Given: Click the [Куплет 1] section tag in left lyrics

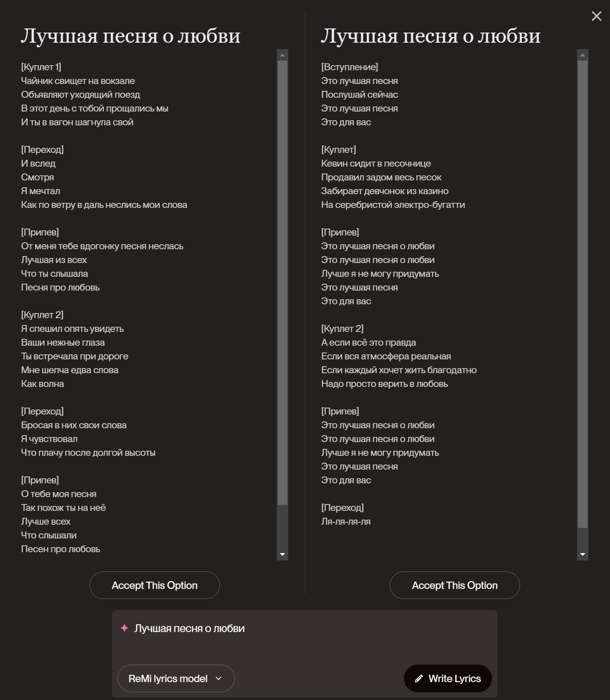Looking at the screenshot, I should pyautogui.click(x=41, y=67).
